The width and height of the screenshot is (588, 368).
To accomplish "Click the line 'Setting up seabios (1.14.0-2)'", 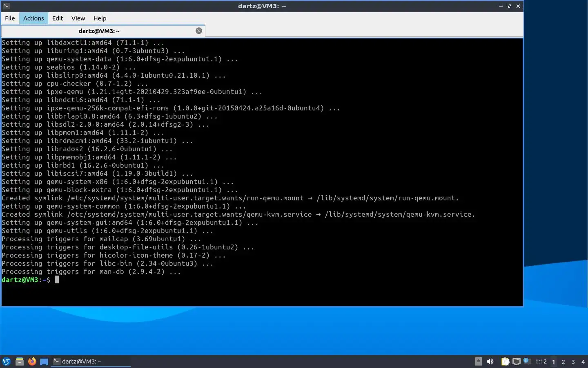I will click(x=69, y=67).
